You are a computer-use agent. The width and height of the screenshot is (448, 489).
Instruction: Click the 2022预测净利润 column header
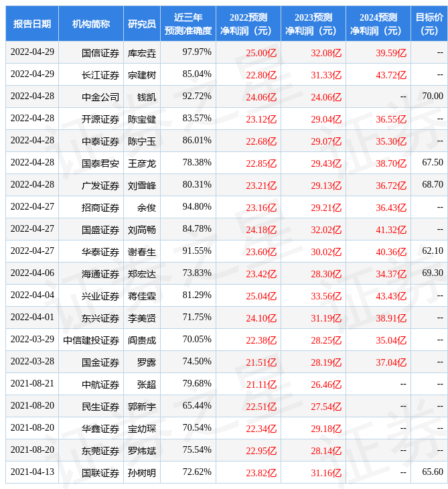coord(248,23)
